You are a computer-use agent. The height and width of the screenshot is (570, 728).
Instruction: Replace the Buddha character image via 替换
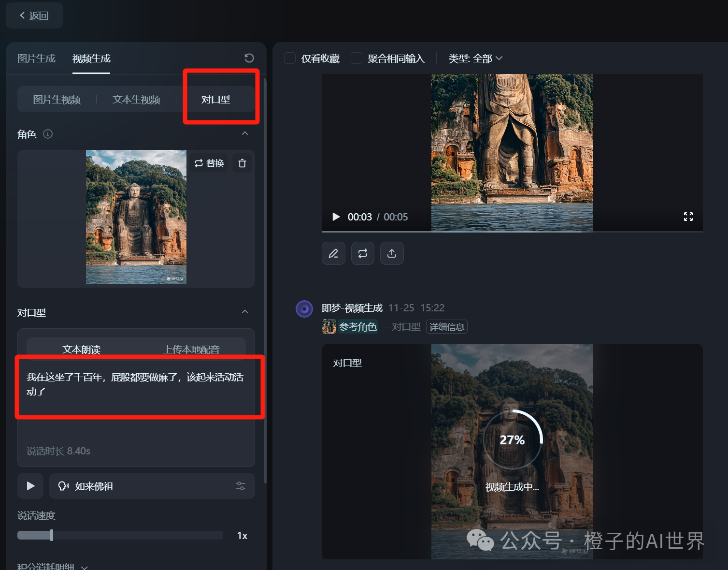(x=208, y=163)
